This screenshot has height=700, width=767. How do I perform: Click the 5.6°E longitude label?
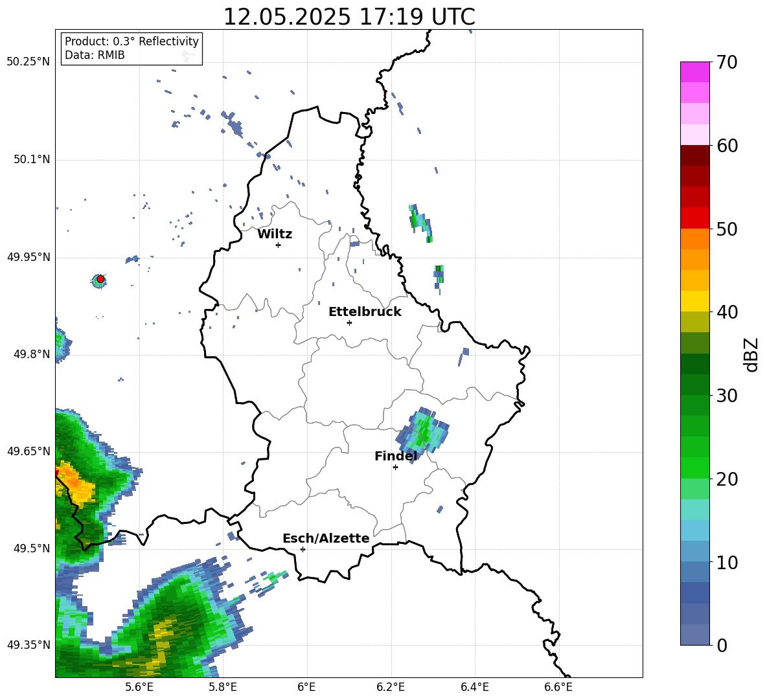pos(139,687)
